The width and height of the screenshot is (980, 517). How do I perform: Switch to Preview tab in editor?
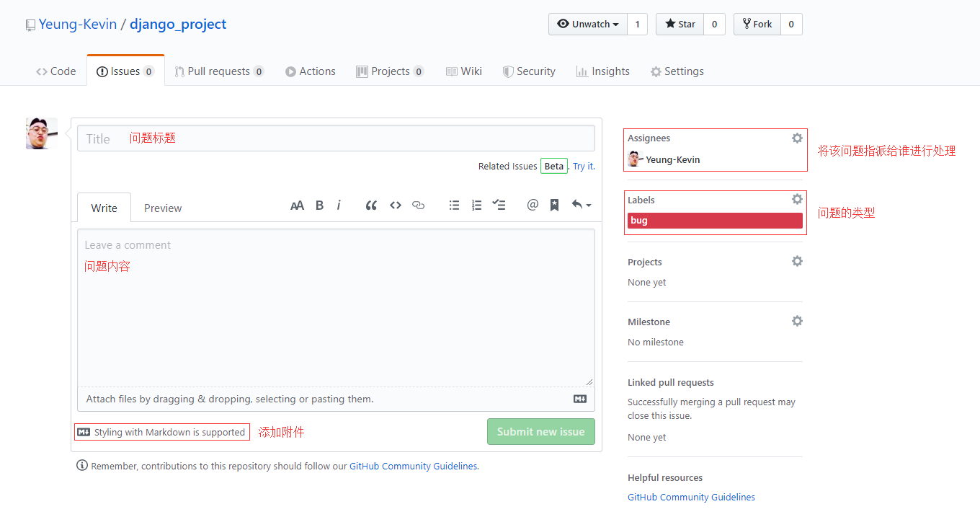[163, 208]
